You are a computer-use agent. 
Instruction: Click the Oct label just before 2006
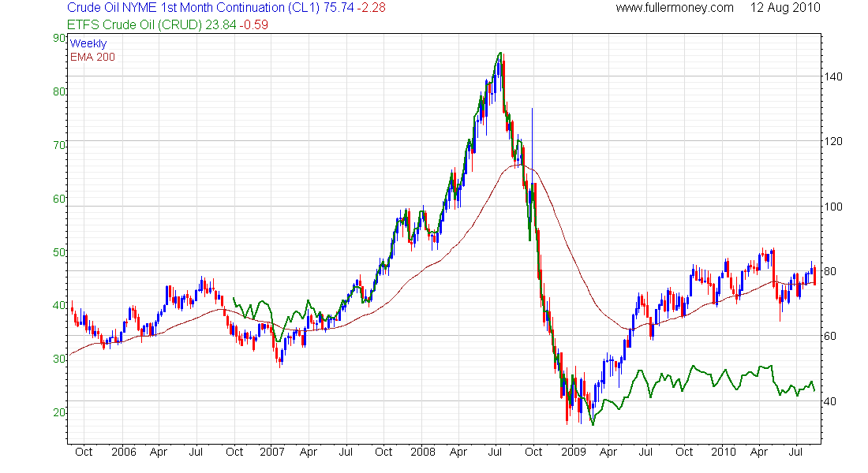coord(84,452)
